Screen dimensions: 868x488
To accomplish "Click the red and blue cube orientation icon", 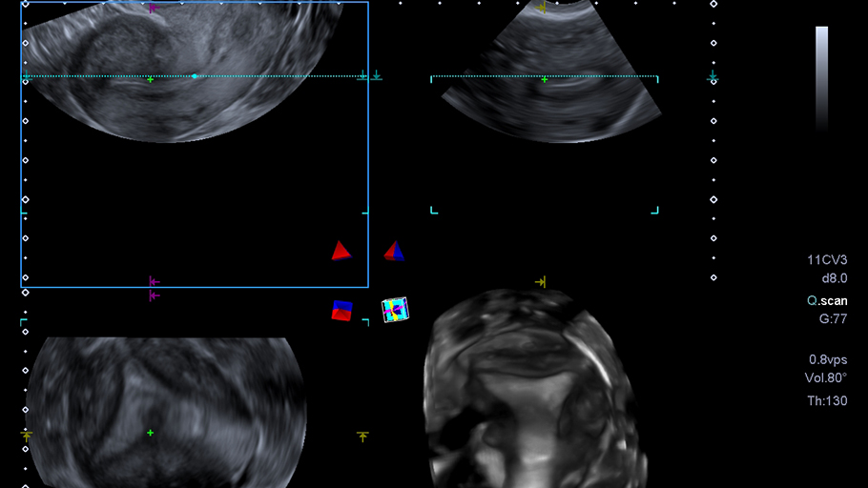I will pos(341,311).
